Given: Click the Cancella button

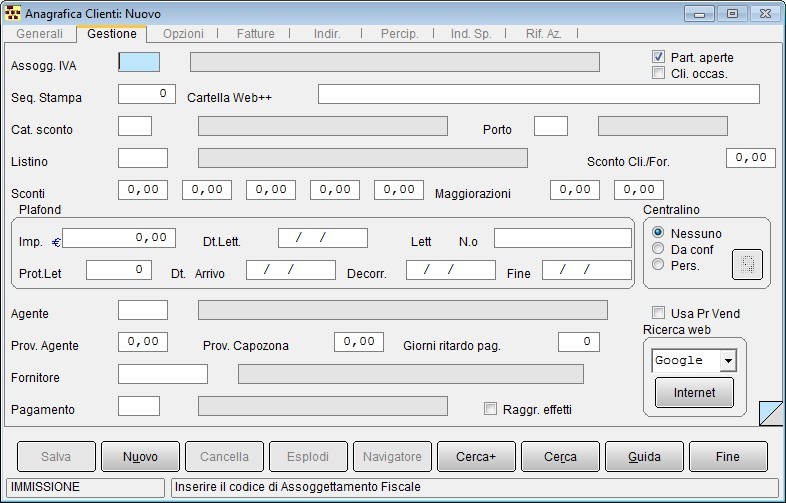Looking at the screenshot, I should [x=224, y=456].
